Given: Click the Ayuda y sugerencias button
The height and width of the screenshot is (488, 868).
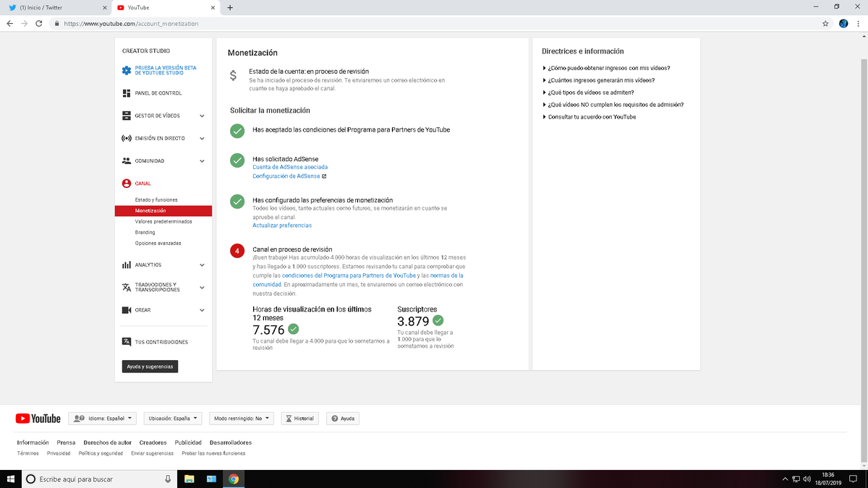Looking at the screenshot, I should pyautogui.click(x=150, y=367).
